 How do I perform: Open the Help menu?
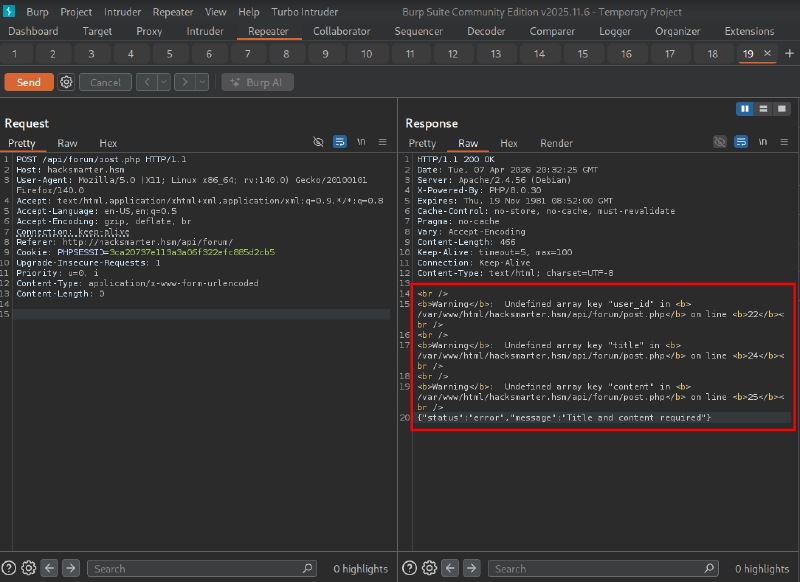249,12
